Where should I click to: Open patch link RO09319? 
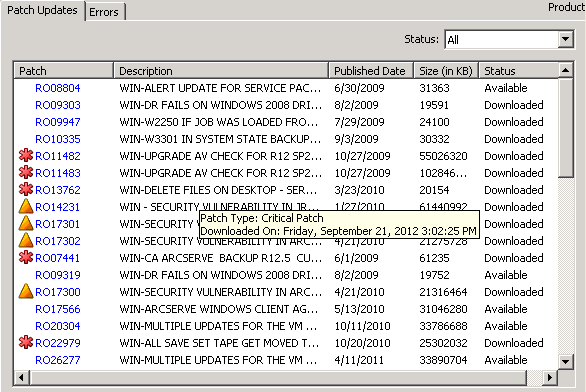58,275
